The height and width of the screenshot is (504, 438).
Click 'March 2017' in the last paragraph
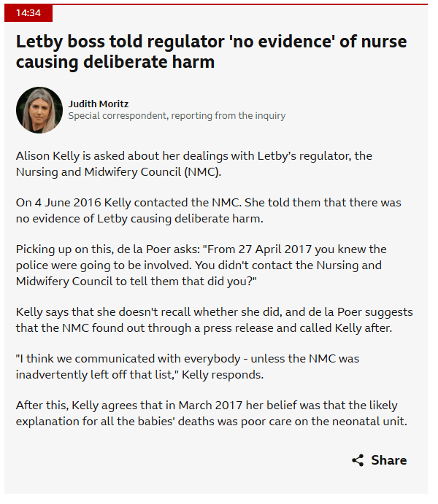tap(210, 406)
